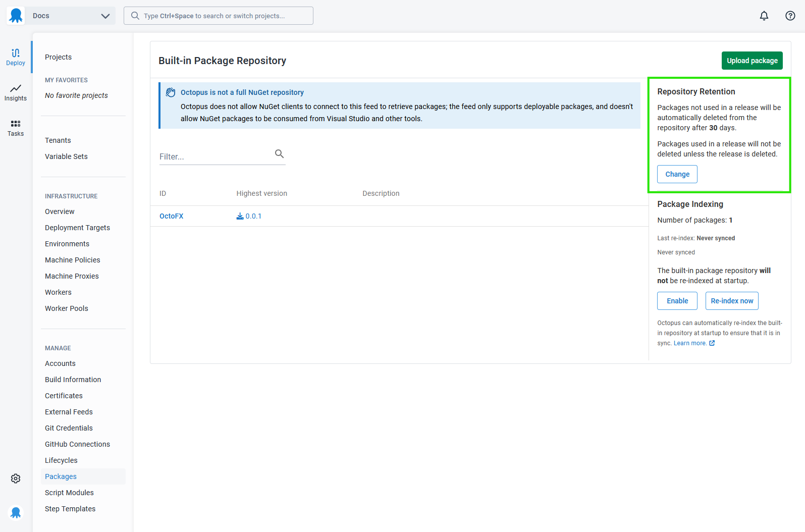The height and width of the screenshot is (532, 805).
Task: Open Environments page
Action: tap(67, 244)
